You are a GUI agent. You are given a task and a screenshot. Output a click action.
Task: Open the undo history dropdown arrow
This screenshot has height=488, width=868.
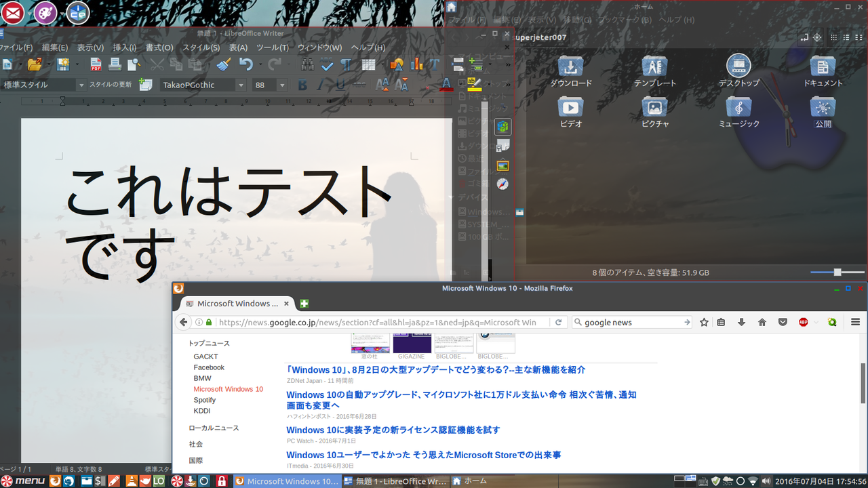pyautogui.click(x=260, y=65)
